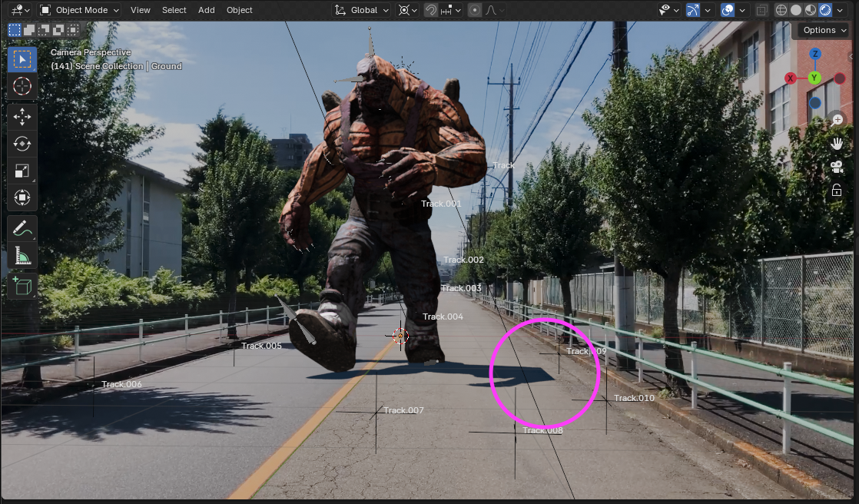This screenshot has height=504, width=859.
Task: Open the Object menu
Action: [x=240, y=10]
